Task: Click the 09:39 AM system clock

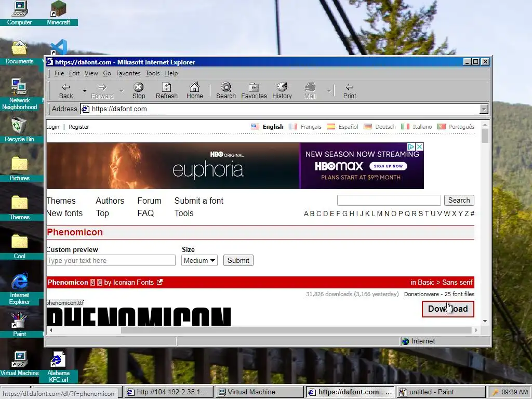Action: (514, 392)
